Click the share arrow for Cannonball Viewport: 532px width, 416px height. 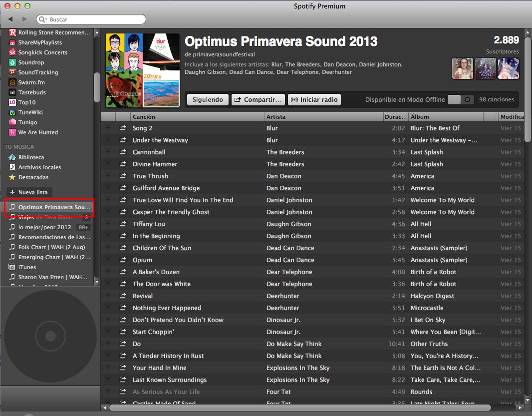123,152
